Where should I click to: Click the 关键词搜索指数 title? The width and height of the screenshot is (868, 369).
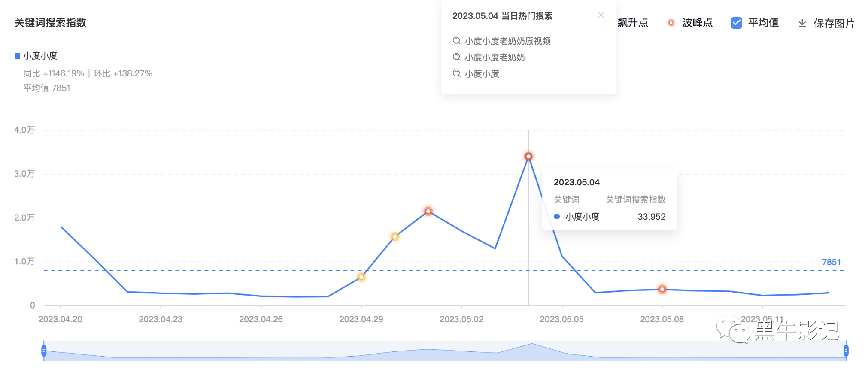(51, 23)
